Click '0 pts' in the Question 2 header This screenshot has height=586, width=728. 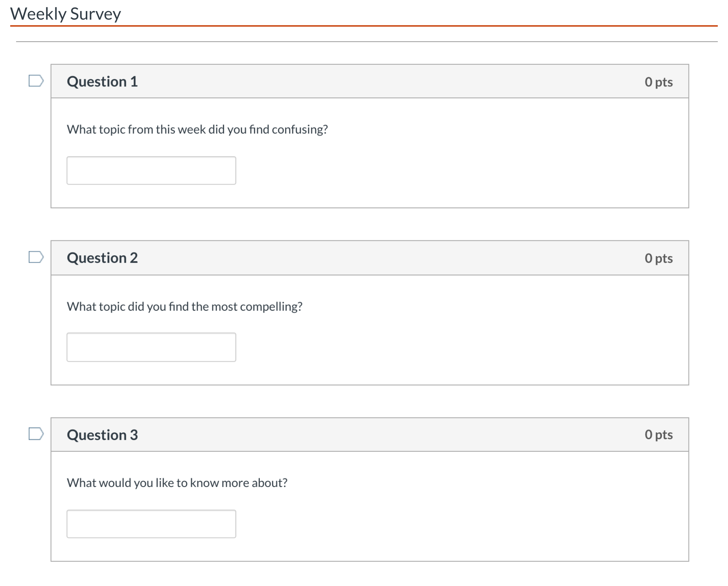click(x=658, y=258)
